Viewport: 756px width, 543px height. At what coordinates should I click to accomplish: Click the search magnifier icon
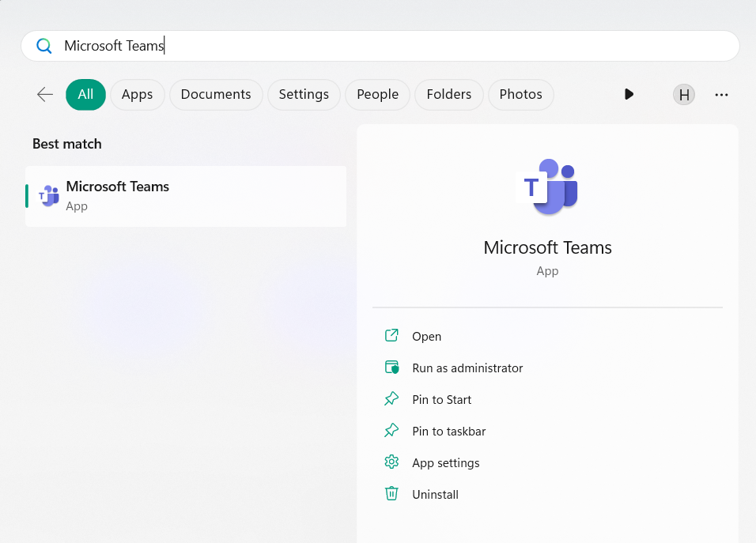pos(44,46)
